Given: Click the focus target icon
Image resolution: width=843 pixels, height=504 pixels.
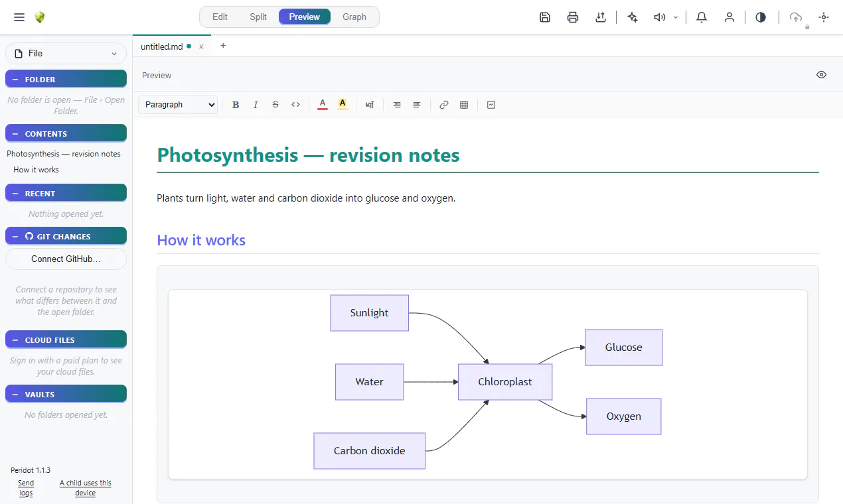Looking at the screenshot, I should (x=824, y=17).
